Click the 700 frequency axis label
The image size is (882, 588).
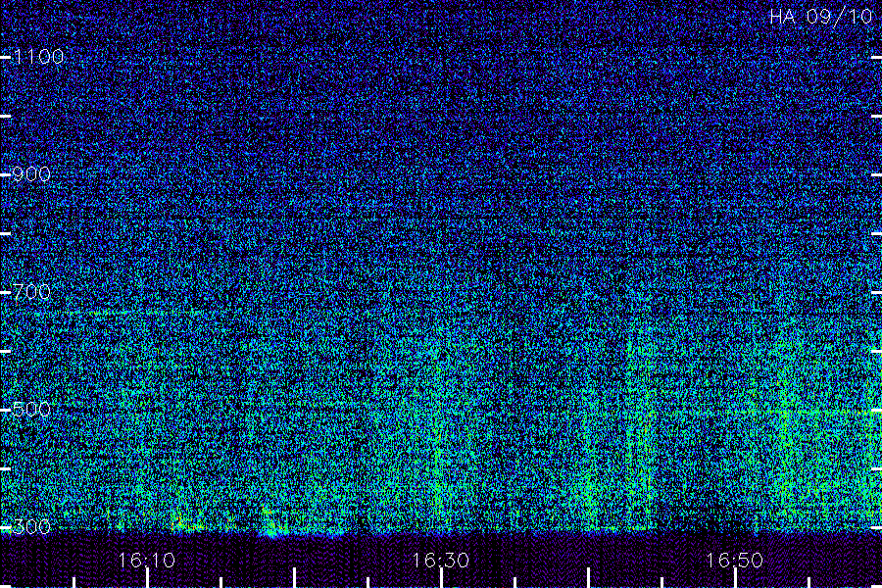coord(31,292)
